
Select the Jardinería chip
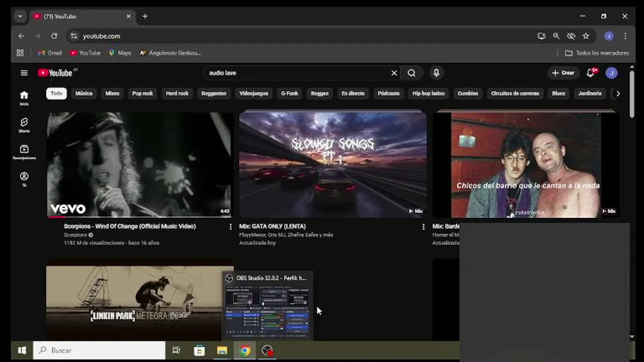click(x=590, y=94)
